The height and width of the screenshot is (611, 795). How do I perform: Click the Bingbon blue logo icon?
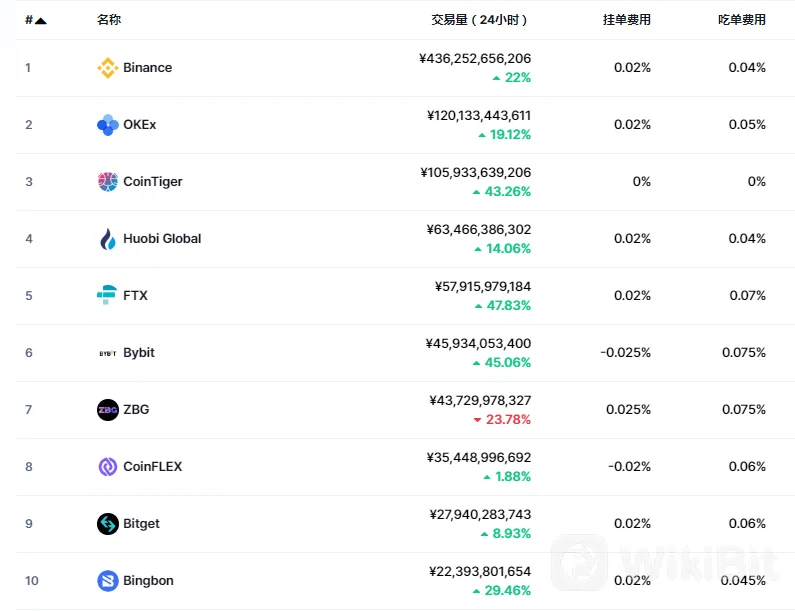click(x=107, y=581)
